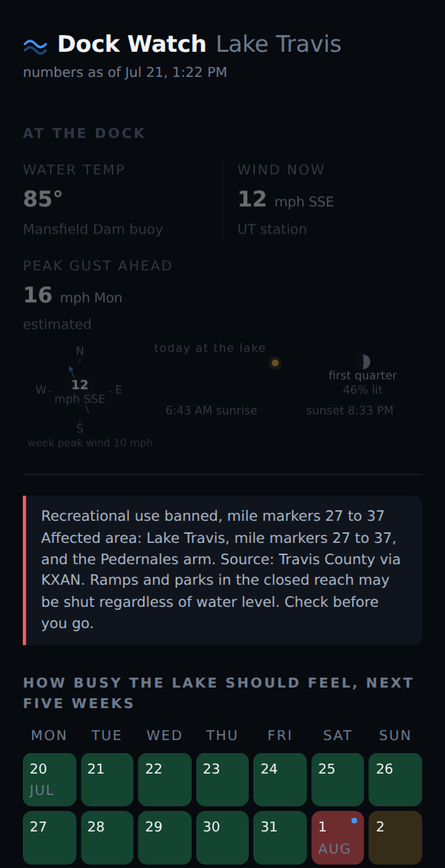Click the Wind Now 12 mph reading
This screenshot has width=445, height=868.
[x=286, y=199]
